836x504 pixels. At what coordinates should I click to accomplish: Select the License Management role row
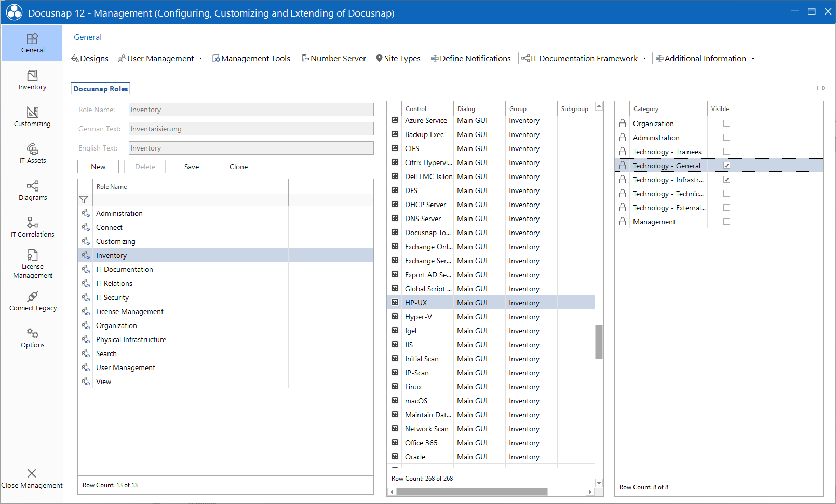pyautogui.click(x=225, y=311)
